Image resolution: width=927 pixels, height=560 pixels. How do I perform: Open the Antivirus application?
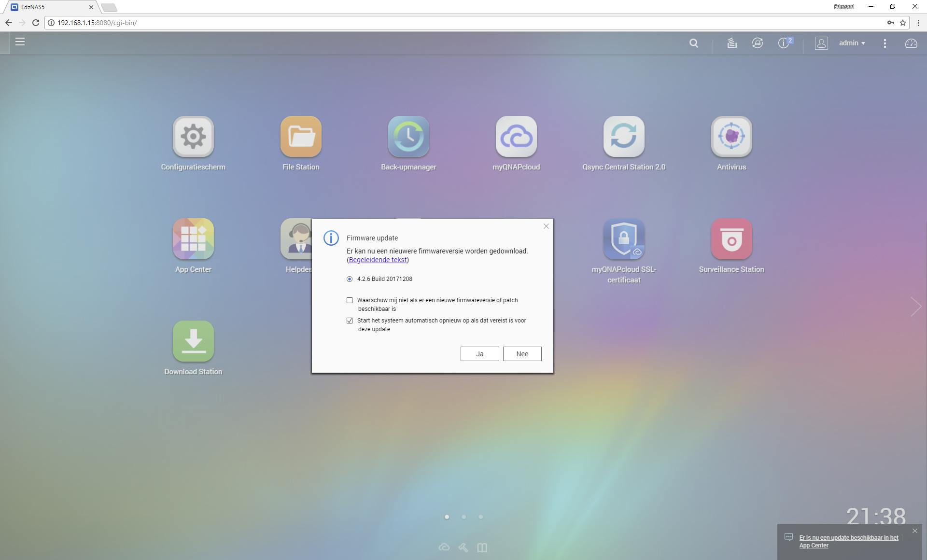point(731,137)
